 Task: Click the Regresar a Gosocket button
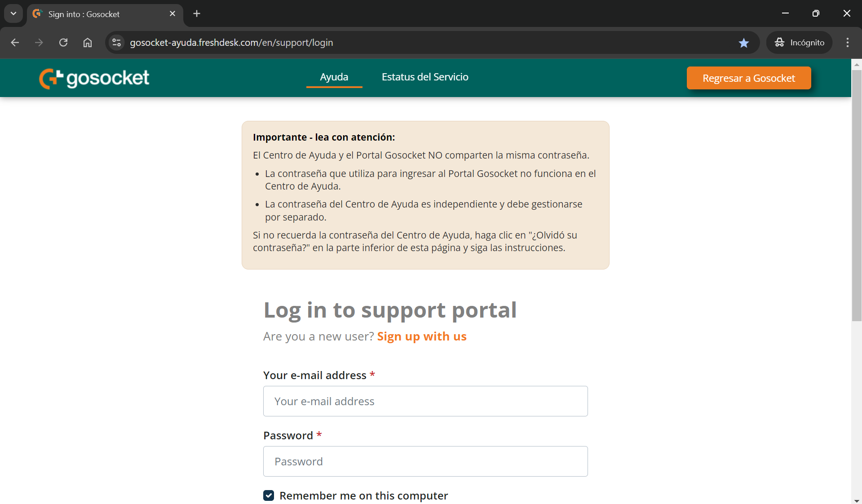tap(749, 78)
